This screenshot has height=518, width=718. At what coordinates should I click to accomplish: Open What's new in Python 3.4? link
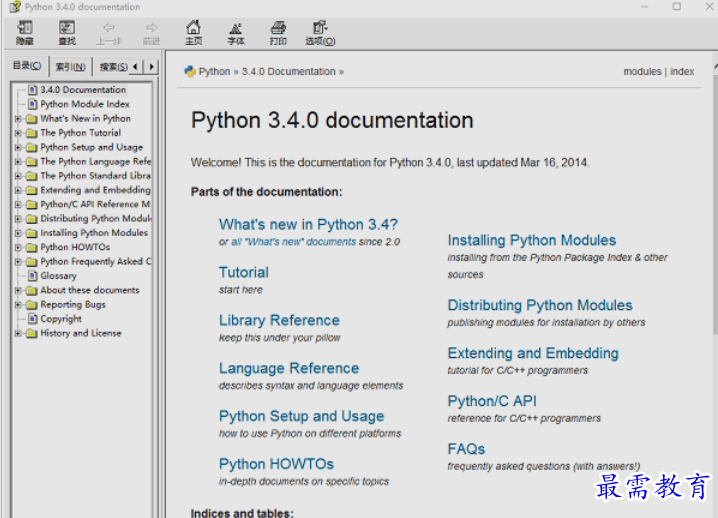(308, 224)
